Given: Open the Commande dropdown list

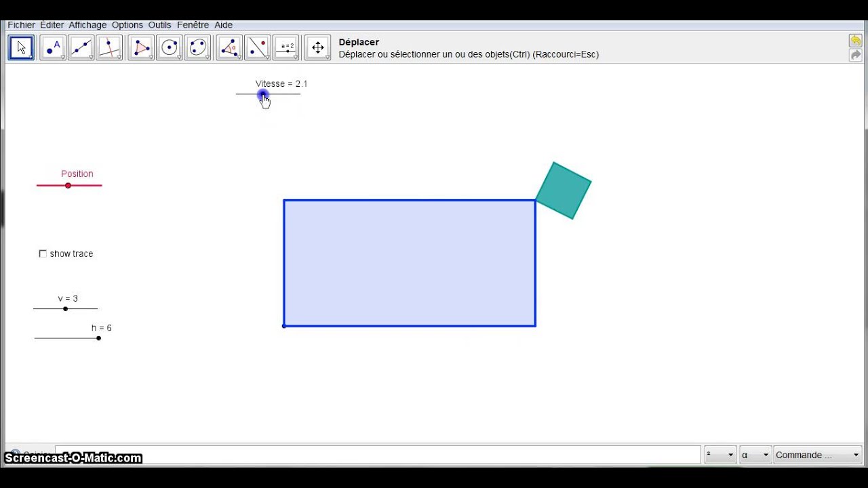Looking at the screenshot, I should [x=818, y=455].
